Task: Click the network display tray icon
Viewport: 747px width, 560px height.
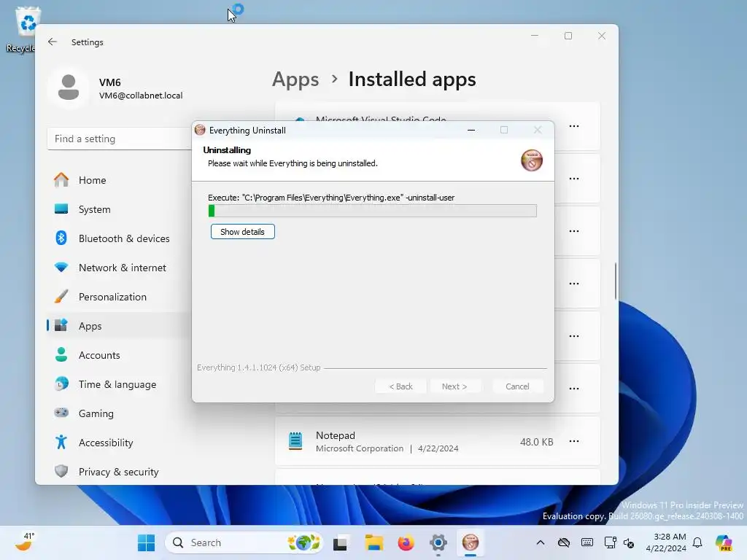Action: point(610,542)
